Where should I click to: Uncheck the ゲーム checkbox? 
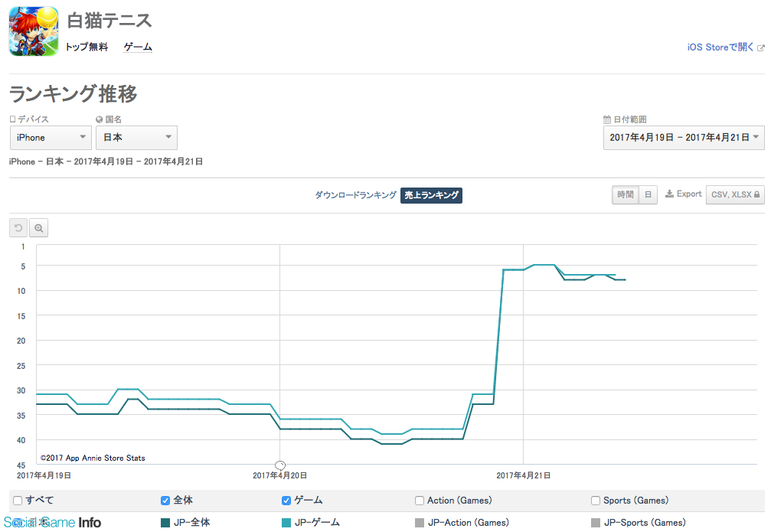coord(286,501)
